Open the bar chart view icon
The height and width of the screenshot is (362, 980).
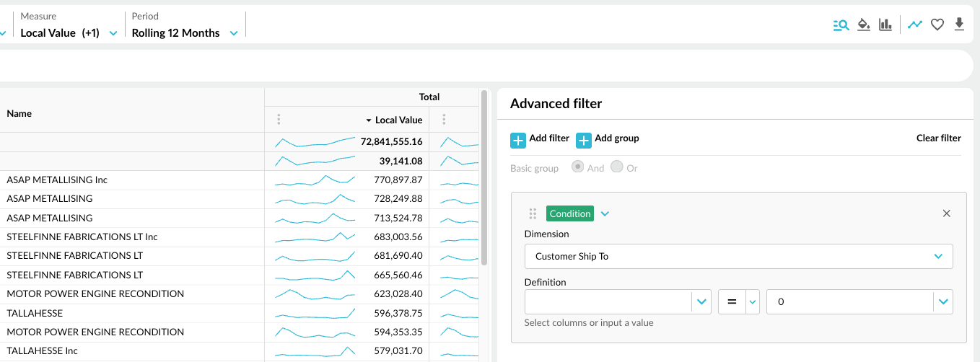(885, 25)
